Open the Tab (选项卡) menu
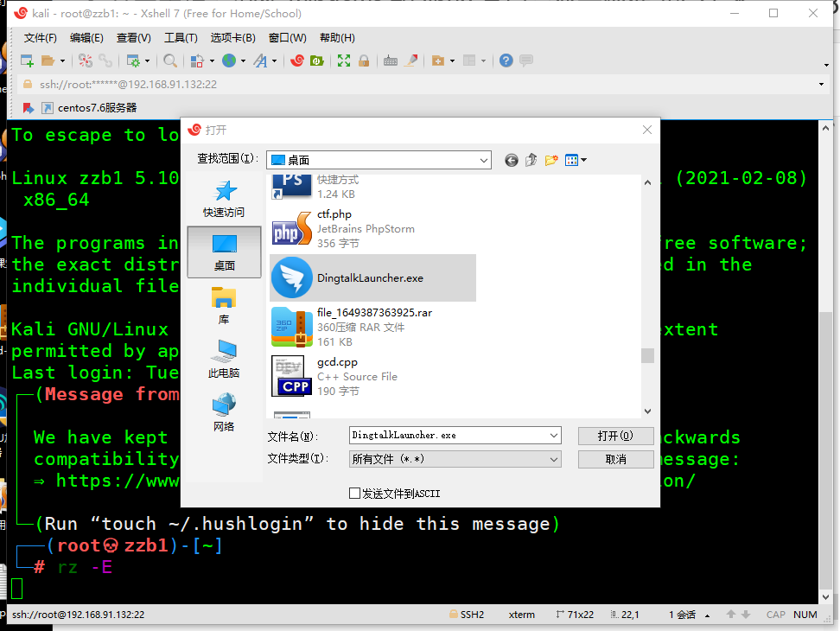 [232, 38]
